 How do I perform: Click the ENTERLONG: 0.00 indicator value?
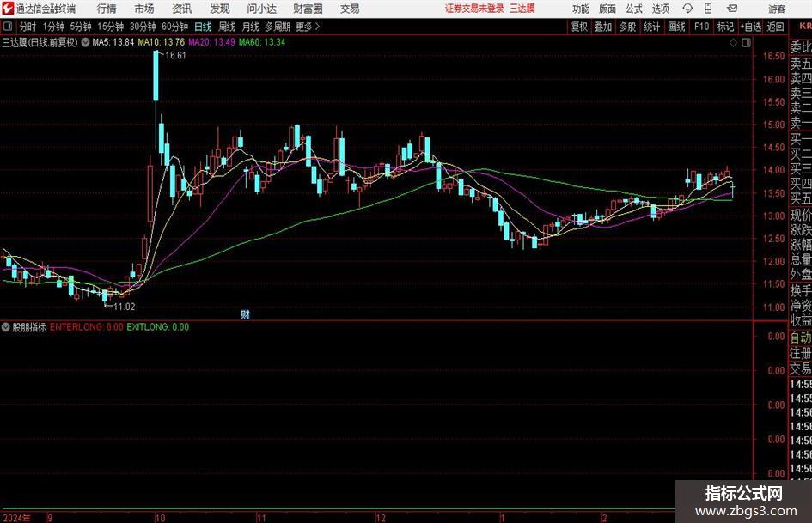pyautogui.click(x=87, y=327)
